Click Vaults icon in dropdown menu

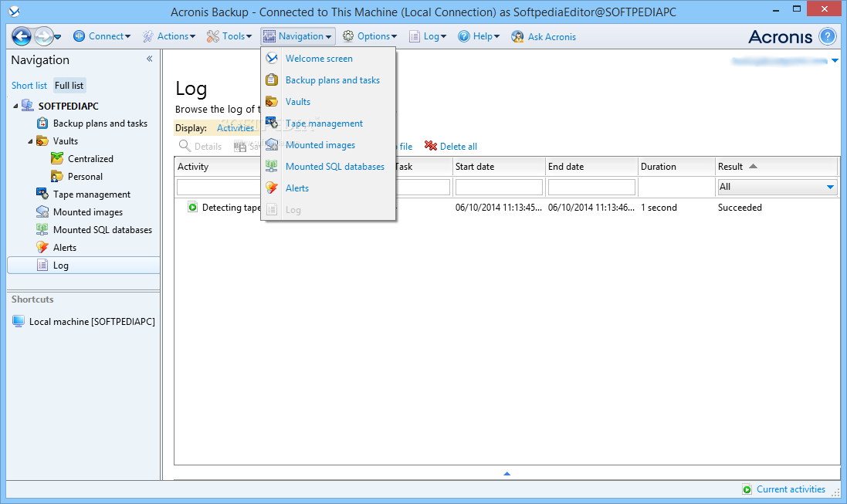coord(272,101)
